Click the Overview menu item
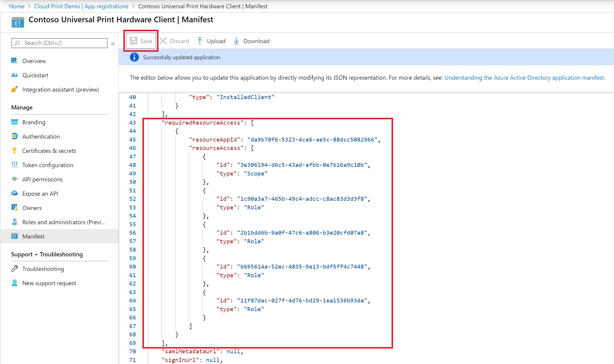The image size is (614, 364). click(35, 61)
